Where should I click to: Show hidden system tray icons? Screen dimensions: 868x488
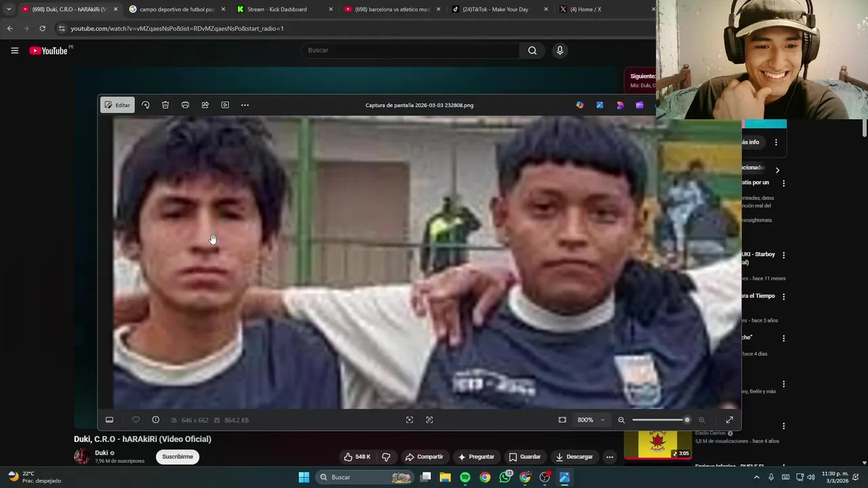757,477
